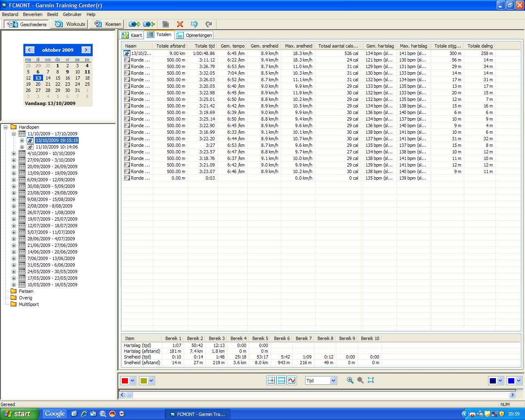The width and height of the screenshot is (525, 420).
Task: Click the graph scrollbar left arrow
Action: [122, 395]
